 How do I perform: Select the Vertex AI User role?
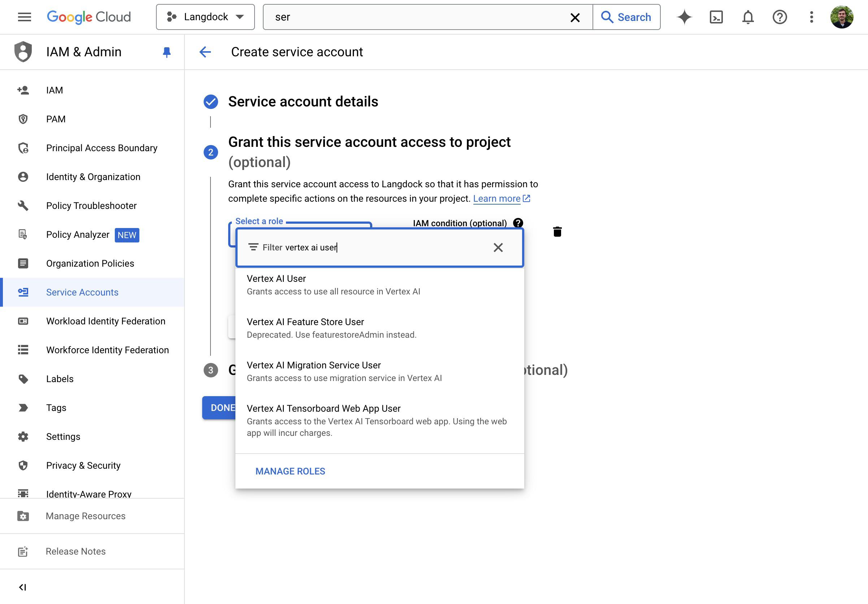pos(379,285)
